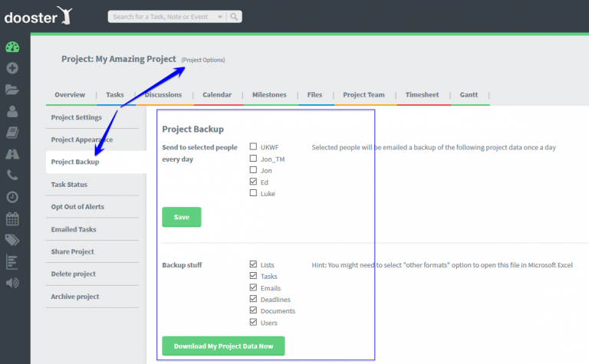Switch to the Discussions tab
Image resolution: width=589 pixels, height=364 pixels.
[x=163, y=94]
